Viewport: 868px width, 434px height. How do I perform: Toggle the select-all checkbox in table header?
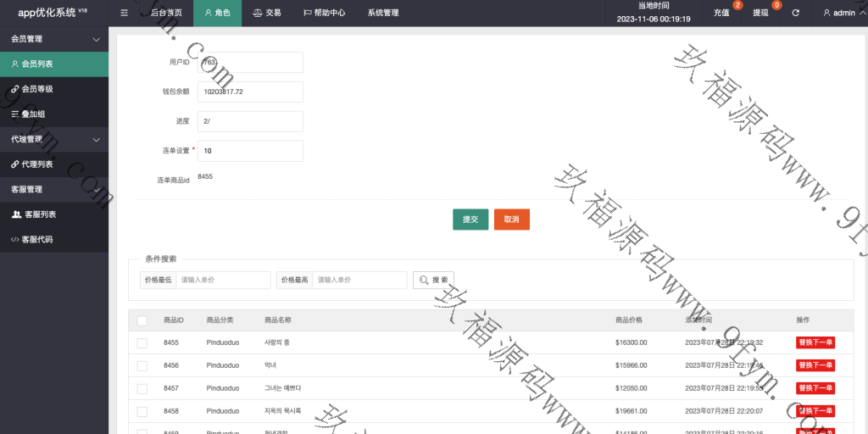pyautogui.click(x=142, y=320)
